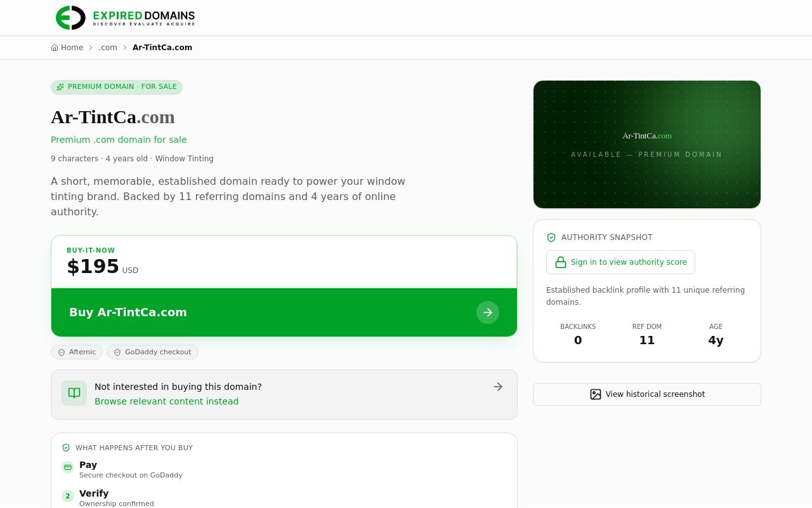Click the step 2 Verify badge
812x508 pixels.
point(68,496)
